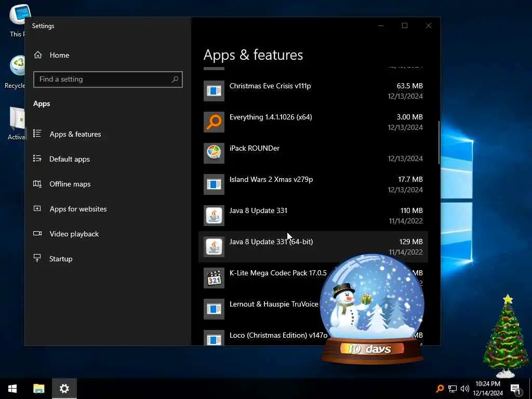
Task: Click the Lernout & Hauspie TruVoice icon
Action: coord(214,309)
